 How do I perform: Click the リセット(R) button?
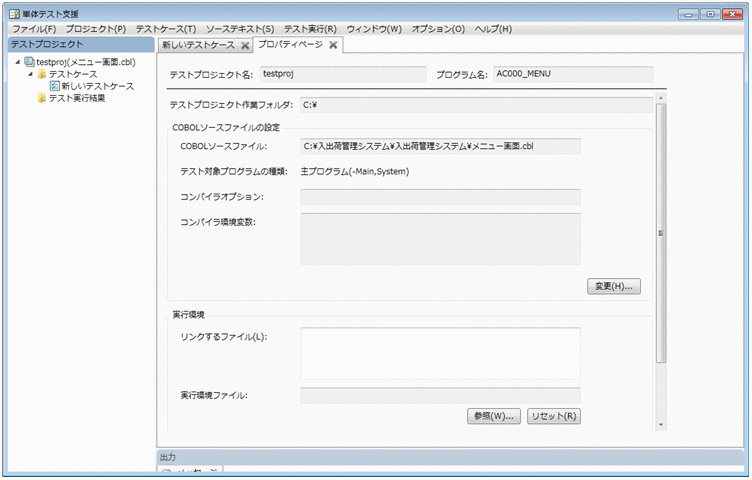[554, 416]
